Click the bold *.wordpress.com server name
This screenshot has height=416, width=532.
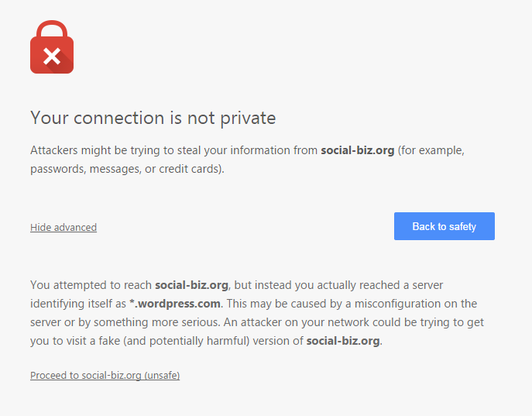coord(175,304)
